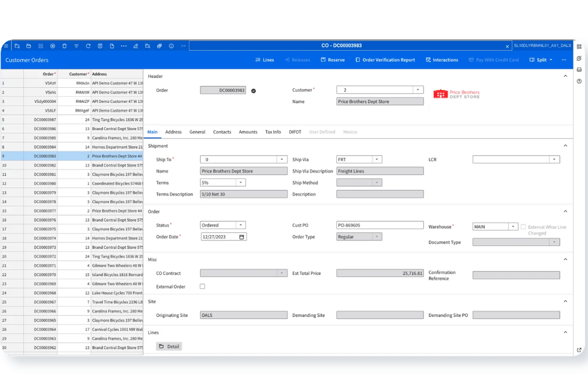The width and height of the screenshot is (588, 392).
Task: Open the Order Date calendar picker
Action: 242,237
